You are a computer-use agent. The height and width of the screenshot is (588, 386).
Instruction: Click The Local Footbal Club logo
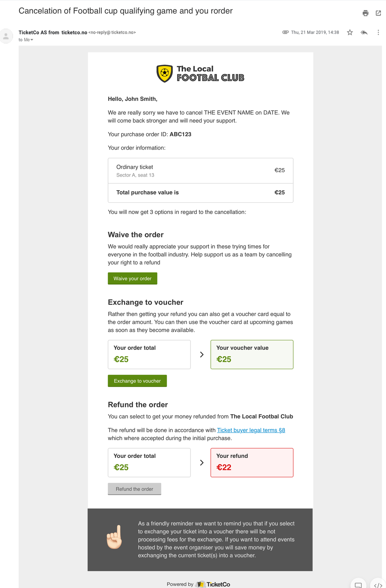pyautogui.click(x=200, y=74)
